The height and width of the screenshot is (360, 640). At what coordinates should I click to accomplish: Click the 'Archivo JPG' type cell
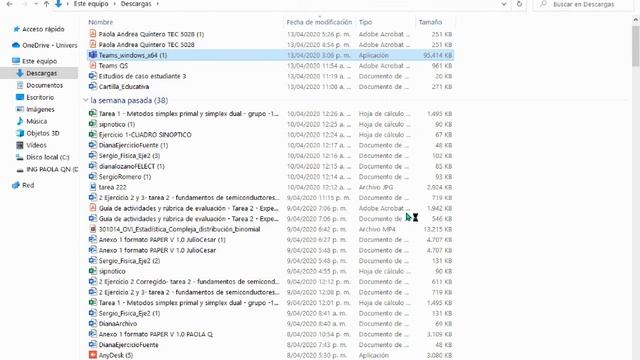376,187
